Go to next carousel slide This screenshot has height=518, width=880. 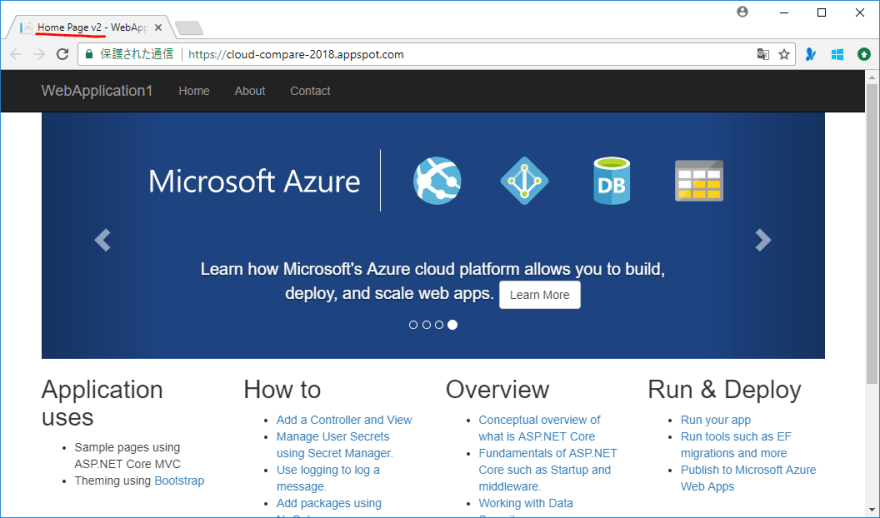click(x=763, y=240)
